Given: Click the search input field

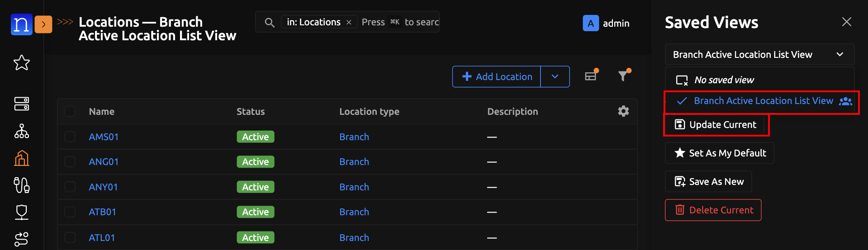Looking at the screenshot, I should point(398,22).
